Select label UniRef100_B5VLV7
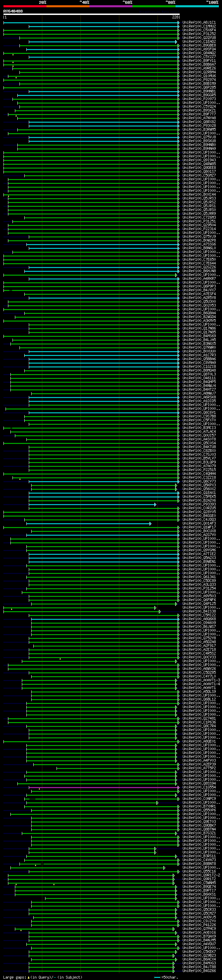Viewport: 222px width, 980px height. click(x=199, y=458)
